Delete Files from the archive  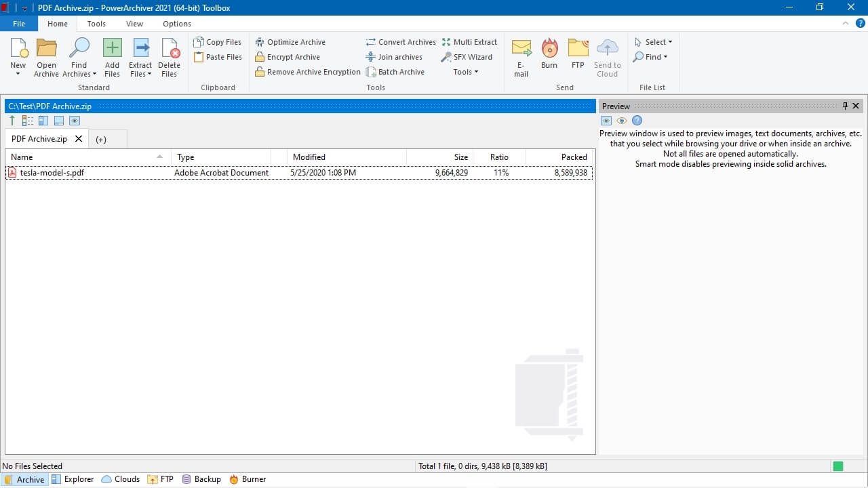pyautogui.click(x=170, y=58)
